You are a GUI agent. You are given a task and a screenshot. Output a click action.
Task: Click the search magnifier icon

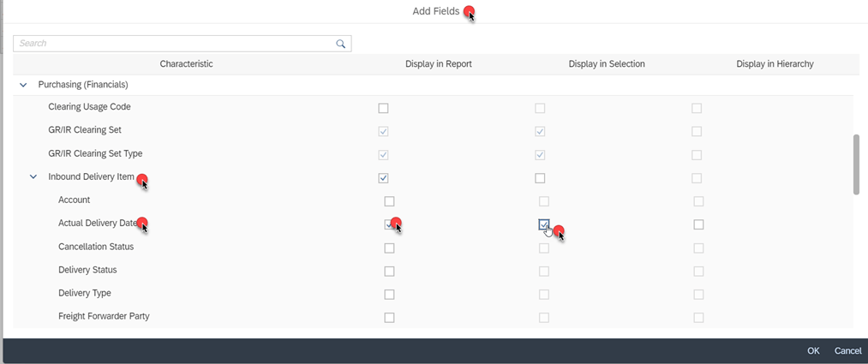[x=340, y=44]
